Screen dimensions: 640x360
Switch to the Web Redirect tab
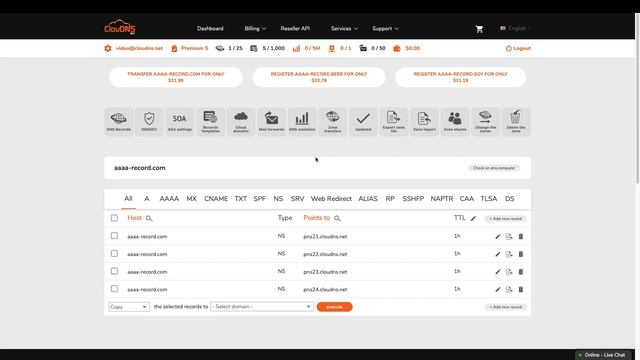click(x=331, y=199)
